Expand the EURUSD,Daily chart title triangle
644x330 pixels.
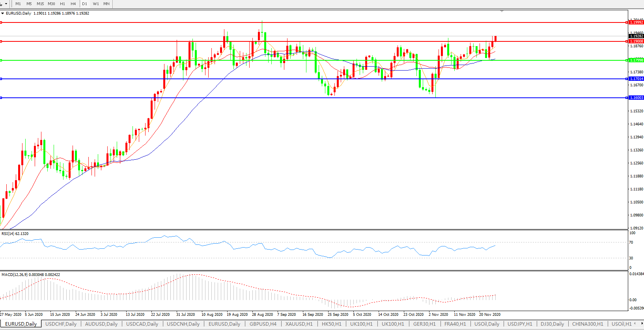coord(3,13)
